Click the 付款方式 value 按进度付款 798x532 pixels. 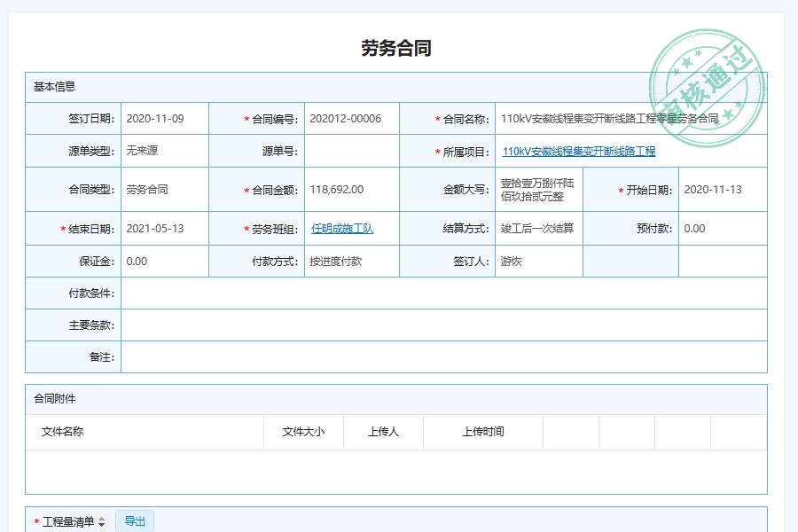click(335, 262)
